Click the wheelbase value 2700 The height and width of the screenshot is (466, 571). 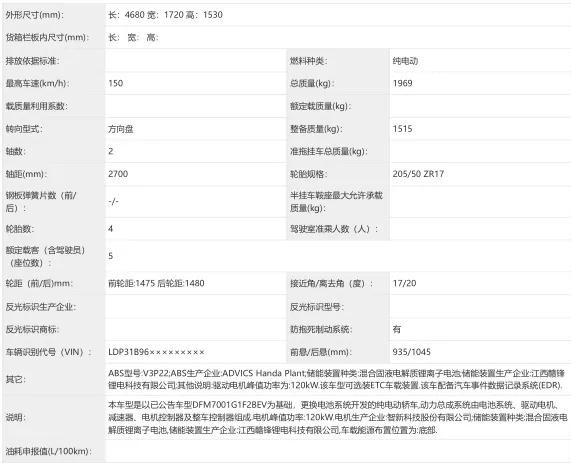coord(118,174)
